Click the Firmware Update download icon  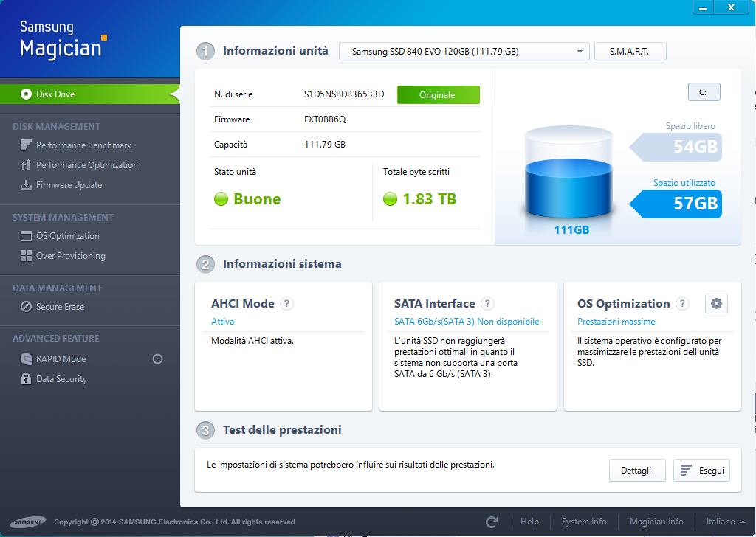point(26,185)
